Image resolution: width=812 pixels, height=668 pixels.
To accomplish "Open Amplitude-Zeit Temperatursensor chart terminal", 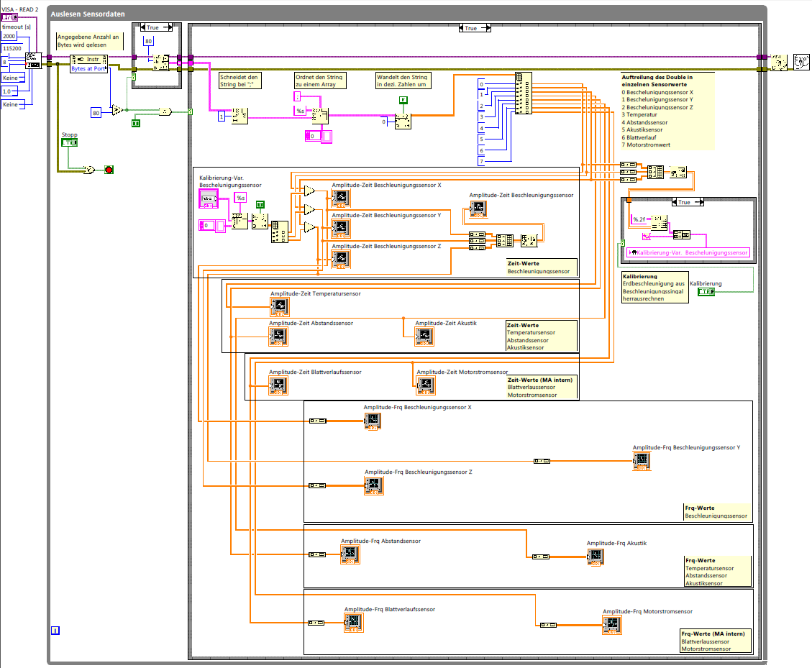I will [280, 306].
